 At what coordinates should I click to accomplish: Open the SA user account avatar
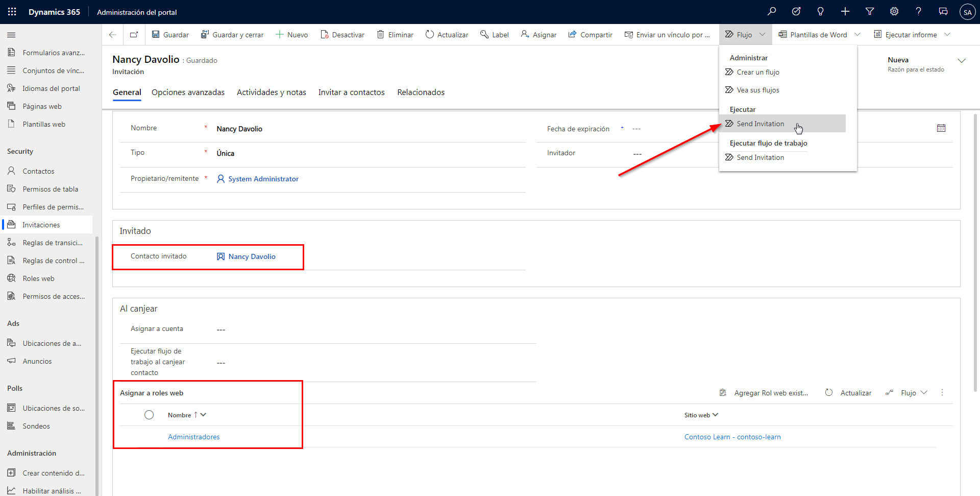(967, 12)
